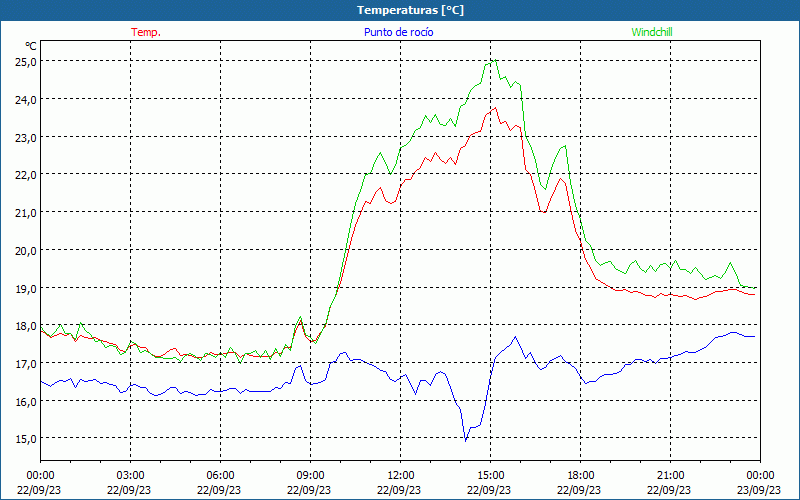The image size is (800, 500).
Task: Click the red Temp. peak near 15:00
Action: pyautogui.click(x=495, y=108)
